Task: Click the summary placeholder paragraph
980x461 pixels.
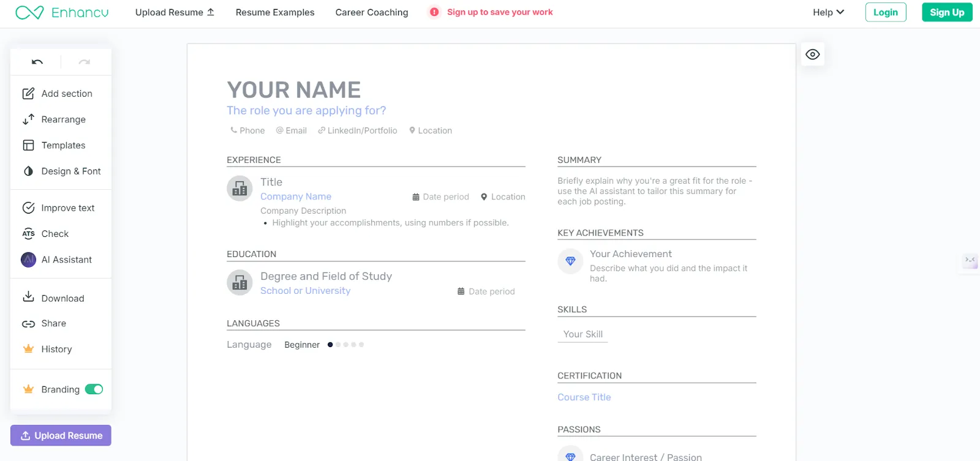Action: 655,191
